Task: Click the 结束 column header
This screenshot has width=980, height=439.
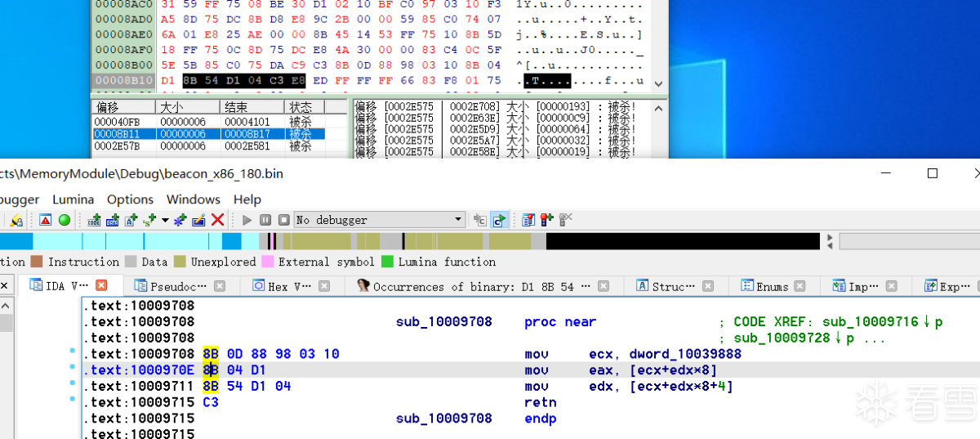Action: [252, 107]
